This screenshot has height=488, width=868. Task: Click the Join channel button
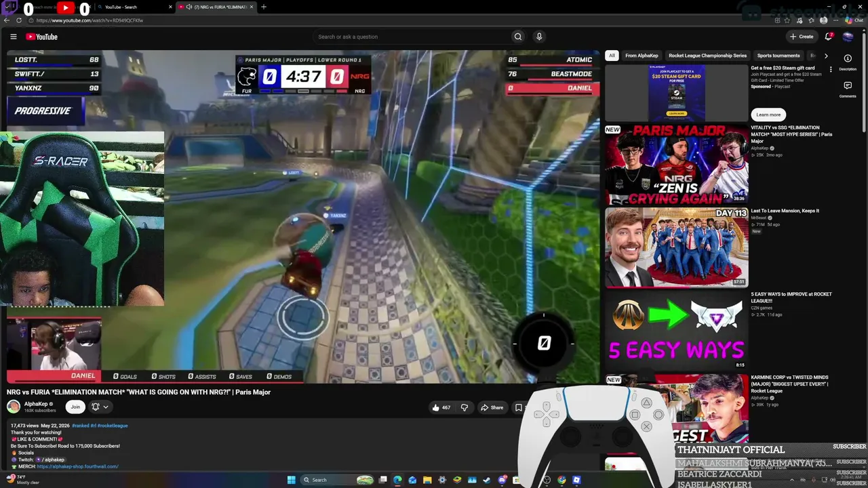[75, 407]
